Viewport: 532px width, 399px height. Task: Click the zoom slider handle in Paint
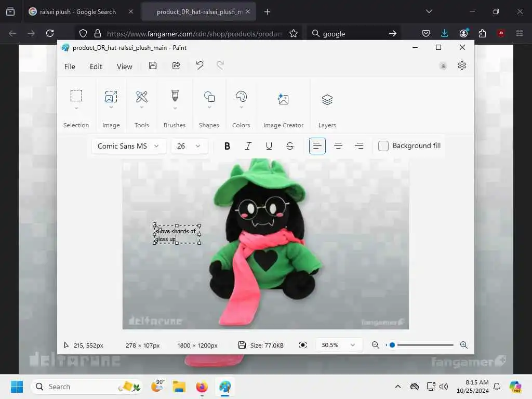(x=392, y=345)
